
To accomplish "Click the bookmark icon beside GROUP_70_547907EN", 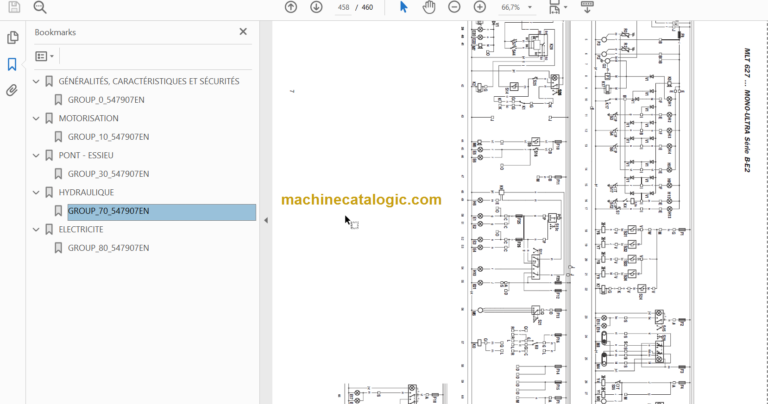I will [x=58, y=211].
